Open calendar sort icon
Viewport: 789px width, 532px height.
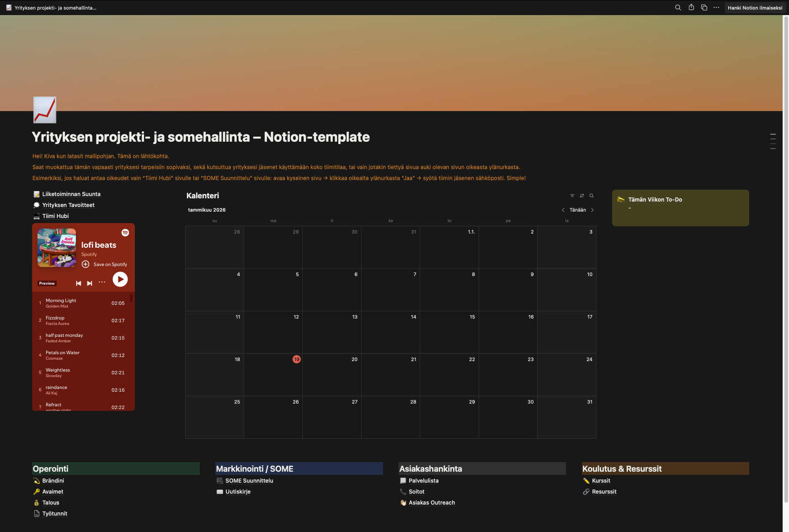coord(582,196)
